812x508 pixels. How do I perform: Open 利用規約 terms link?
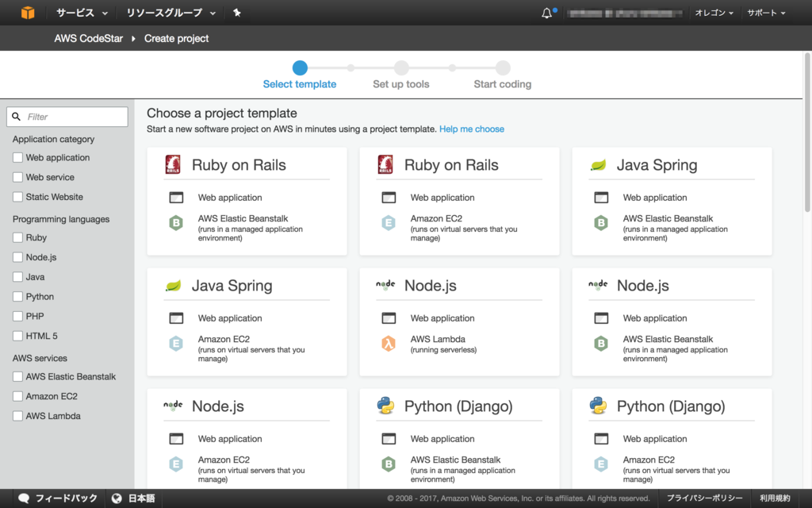[x=776, y=498]
